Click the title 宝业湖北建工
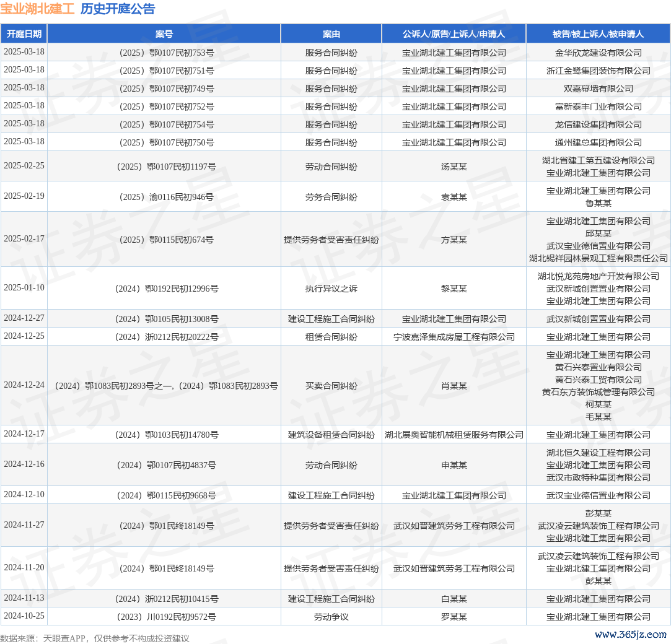 click(37, 9)
